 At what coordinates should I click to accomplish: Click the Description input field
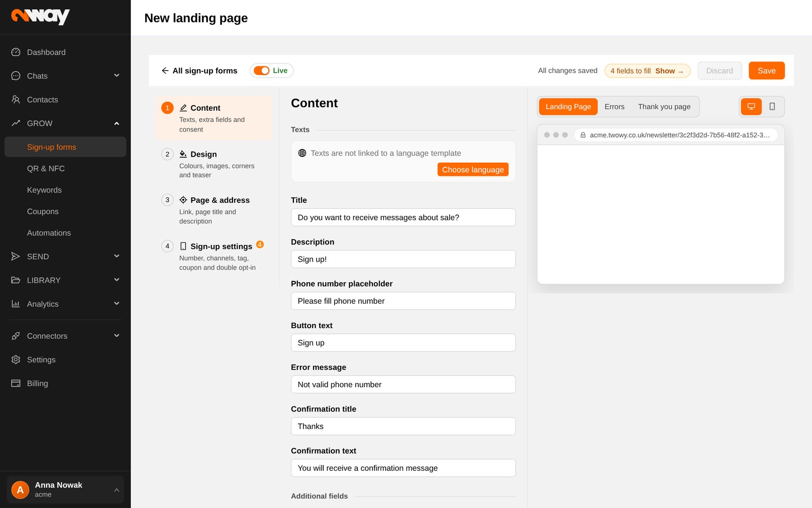(x=403, y=259)
